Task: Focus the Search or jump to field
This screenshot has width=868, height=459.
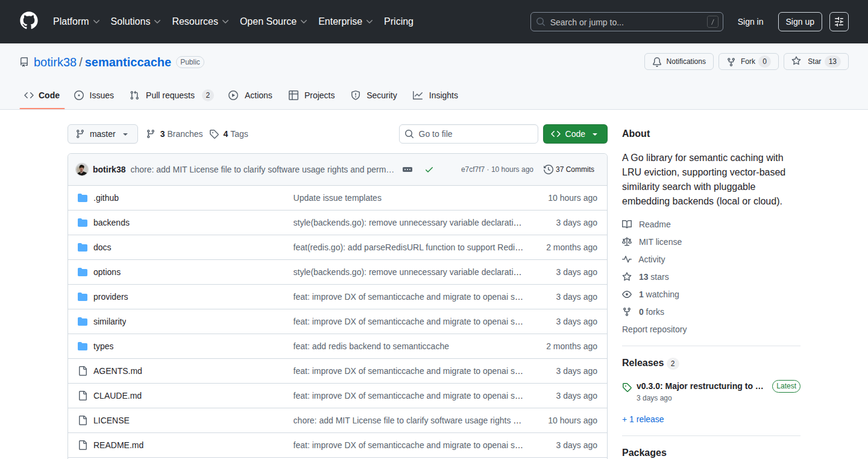Action: (627, 22)
